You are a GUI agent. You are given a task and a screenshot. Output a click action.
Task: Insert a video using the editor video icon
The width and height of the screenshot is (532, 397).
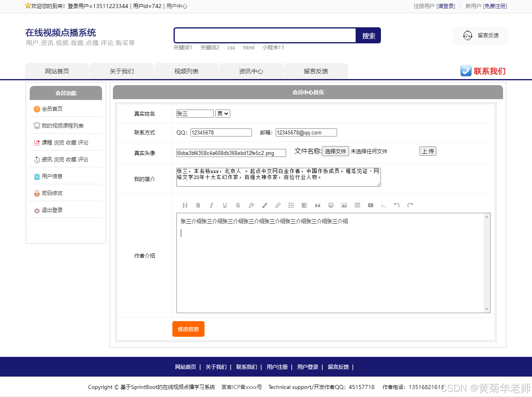pyautogui.click(x=370, y=205)
